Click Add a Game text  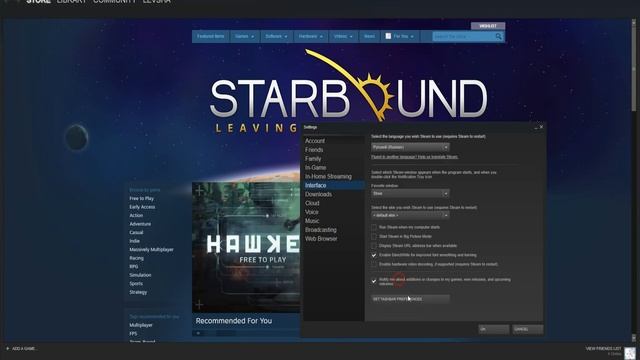point(24,349)
